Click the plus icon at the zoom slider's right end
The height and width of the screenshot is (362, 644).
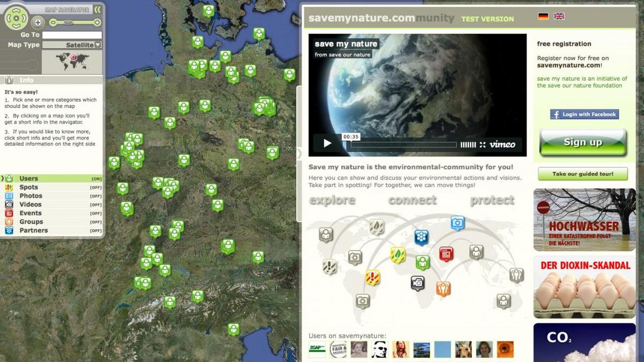coord(97,22)
